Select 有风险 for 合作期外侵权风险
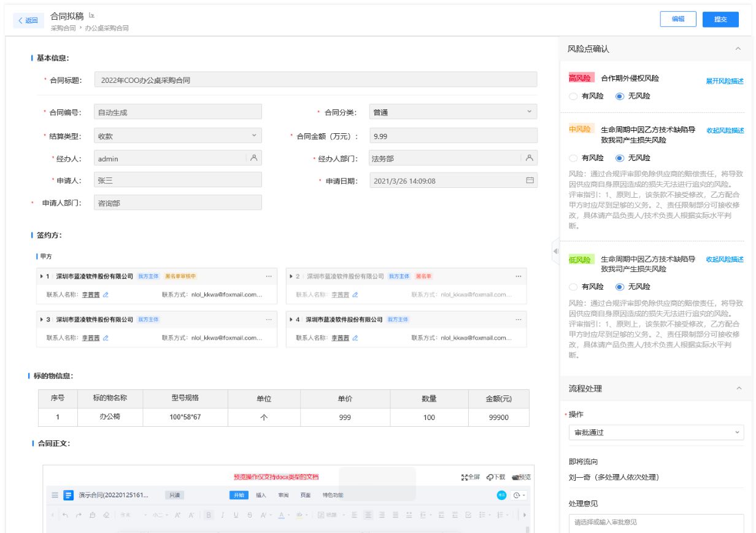The image size is (756, 533). [573, 96]
